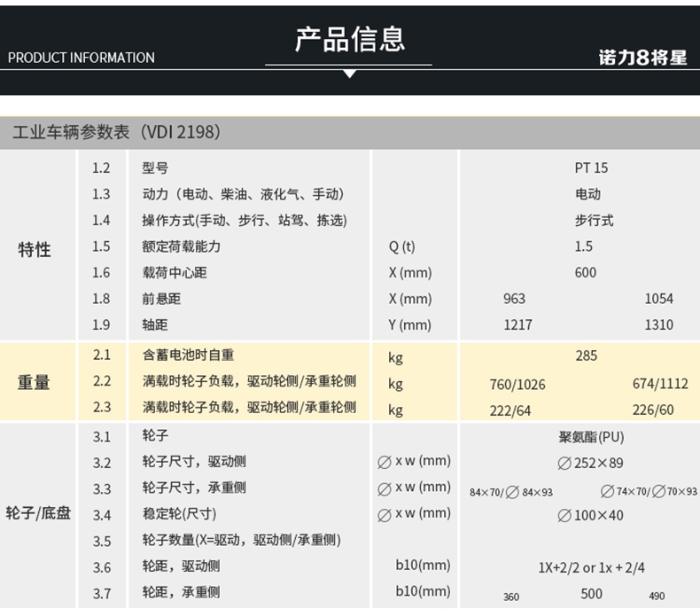
Task: Click the 1X+2/2 or 1x+2/4 value
Action: click(x=591, y=567)
